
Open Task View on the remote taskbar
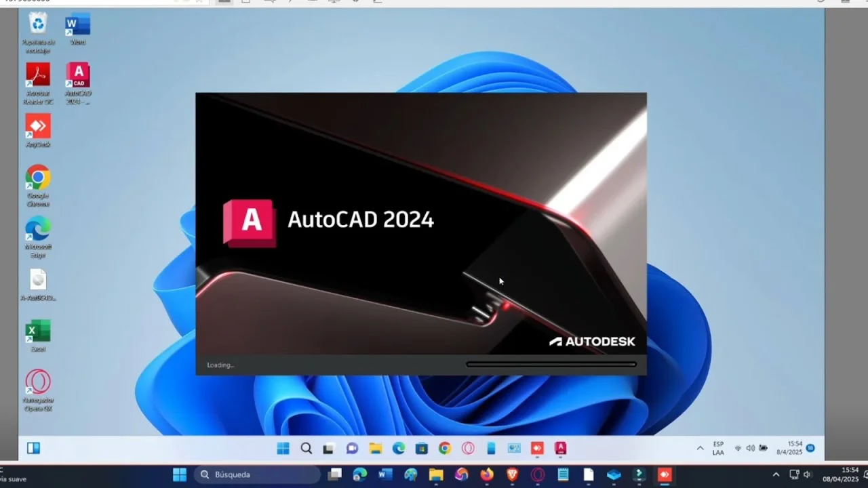(x=329, y=448)
